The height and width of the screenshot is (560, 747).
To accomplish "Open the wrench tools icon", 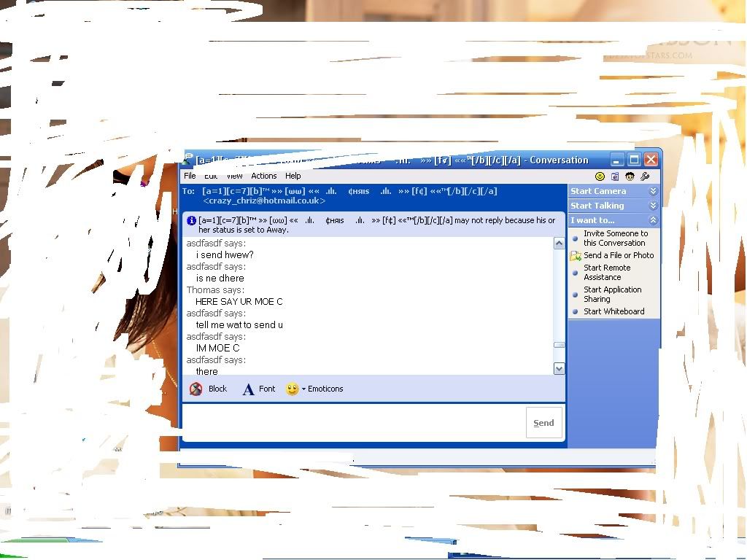I will [x=645, y=176].
